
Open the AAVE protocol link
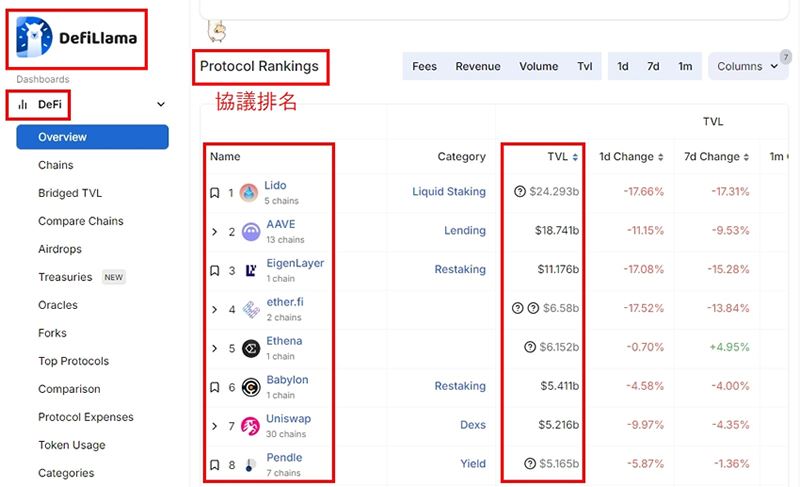[x=281, y=224]
